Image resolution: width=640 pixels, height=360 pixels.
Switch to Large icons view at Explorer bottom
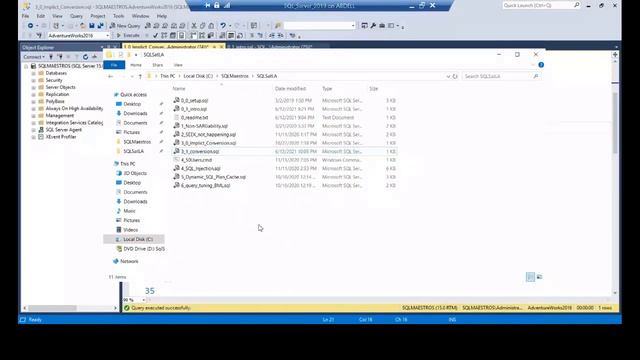pos(539,277)
